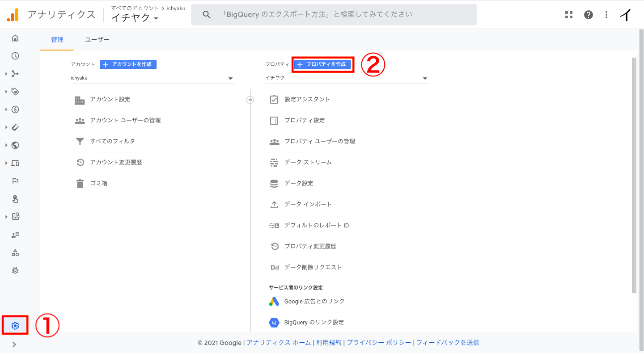Click the Google Analytics logo
The height and width of the screenshot is (353, 644).
coord(13,15)
